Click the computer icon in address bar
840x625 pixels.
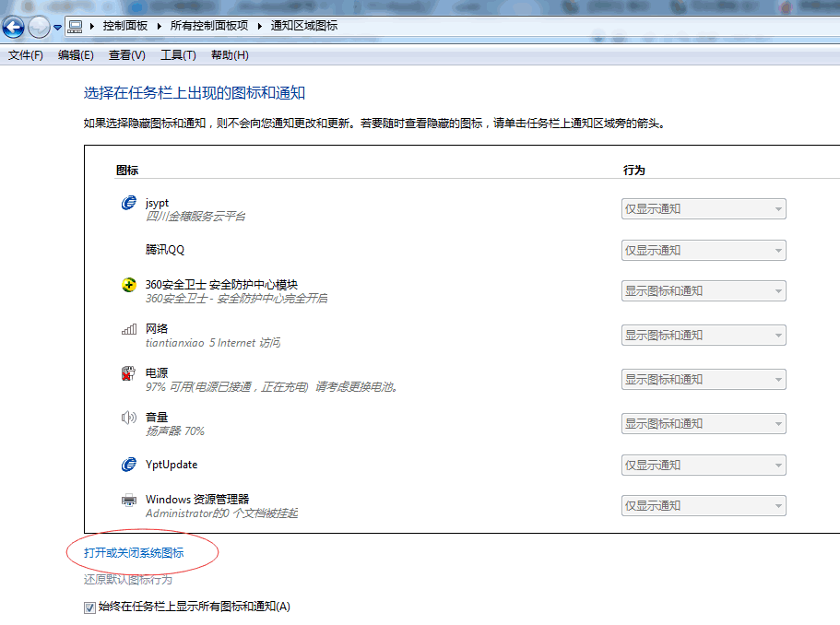75,26
